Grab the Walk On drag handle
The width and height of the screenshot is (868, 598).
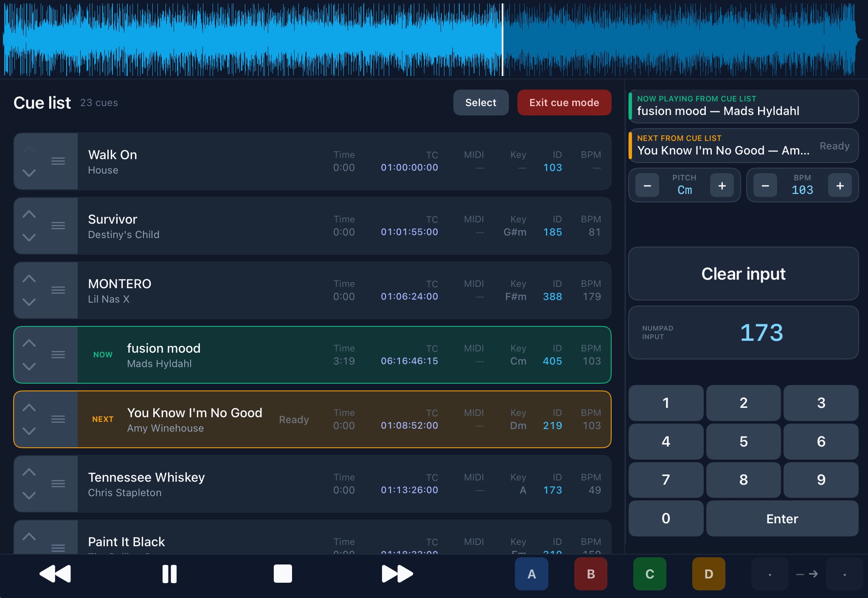point(58,161)
